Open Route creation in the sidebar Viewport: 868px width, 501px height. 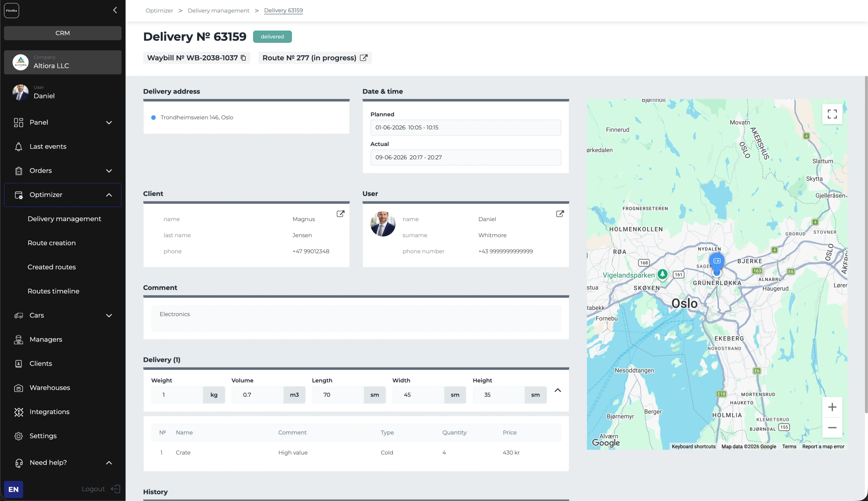pos(52,243)
